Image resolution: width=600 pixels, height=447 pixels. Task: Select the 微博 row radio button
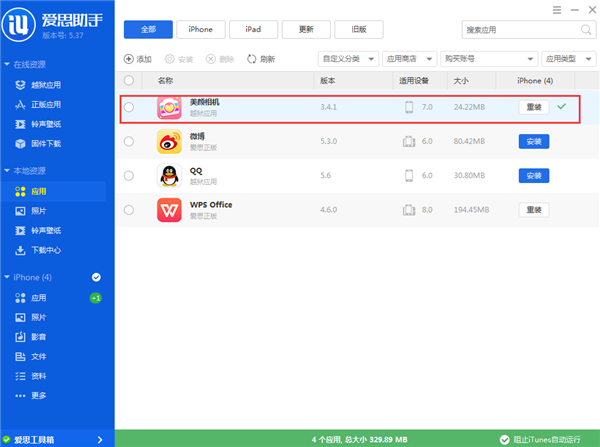129,142
